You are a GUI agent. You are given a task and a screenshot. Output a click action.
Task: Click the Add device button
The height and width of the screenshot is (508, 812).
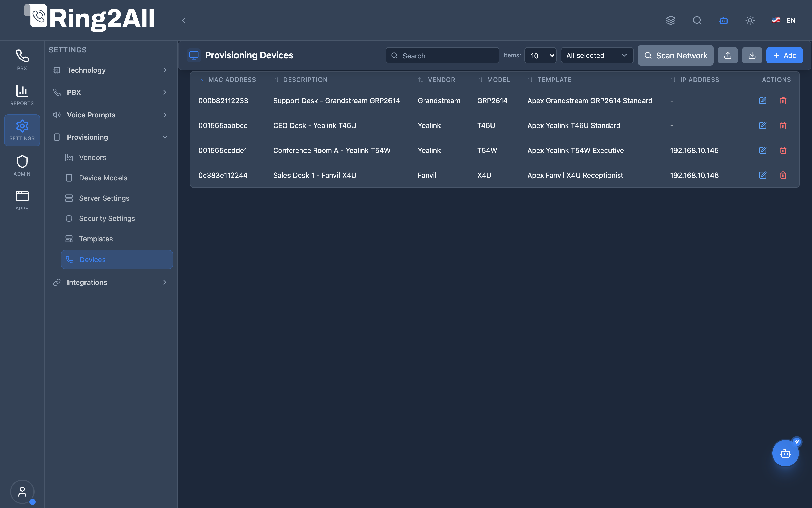784,55
